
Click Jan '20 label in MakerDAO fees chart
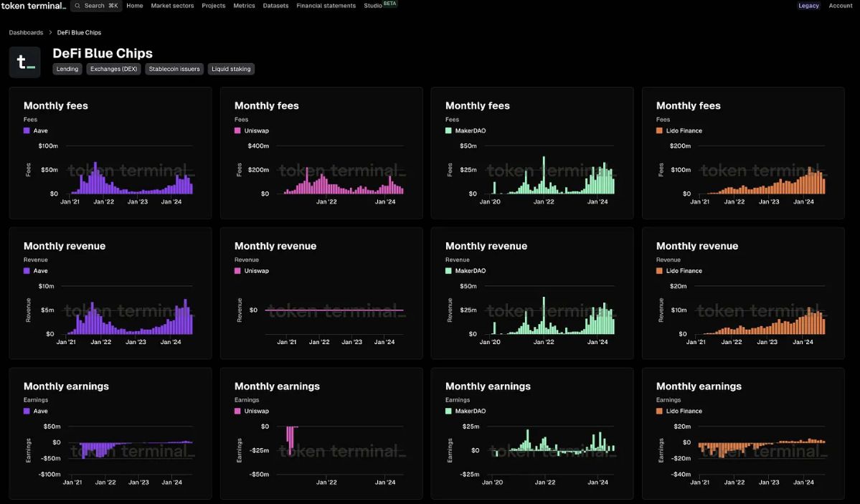pos(490,202)
